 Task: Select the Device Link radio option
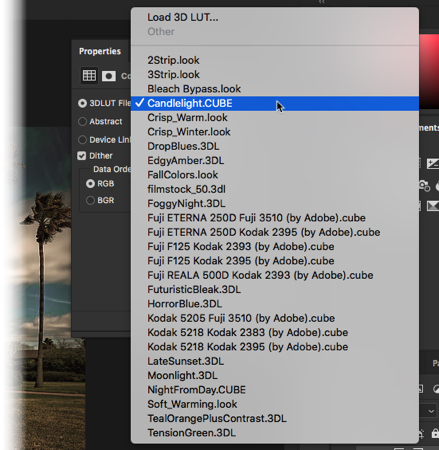point(82,140)
